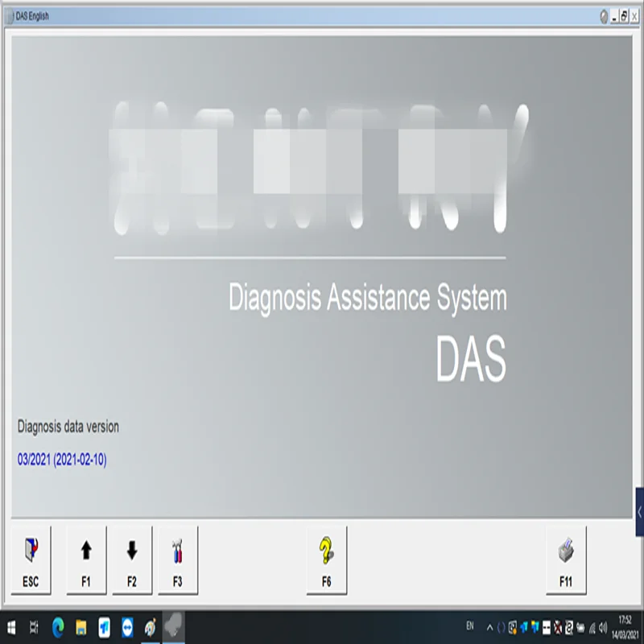Screen dimensions: 644x644
Task: Click the F11 print button
Action: [566, 560]
